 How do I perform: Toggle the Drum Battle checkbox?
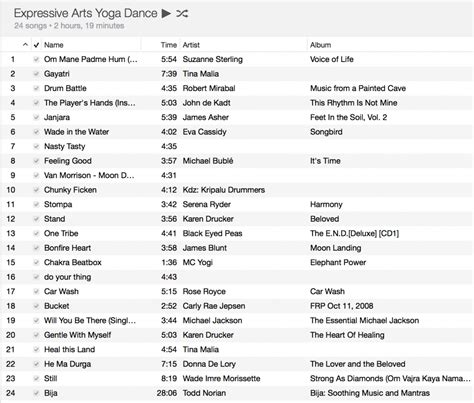pyautogui.click(x=36, y=88)
